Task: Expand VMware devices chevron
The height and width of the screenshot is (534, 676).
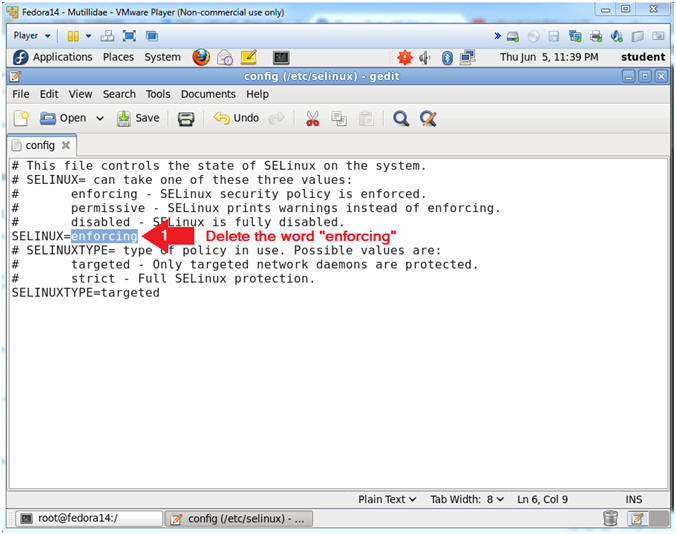Action: tap(497, 36)
